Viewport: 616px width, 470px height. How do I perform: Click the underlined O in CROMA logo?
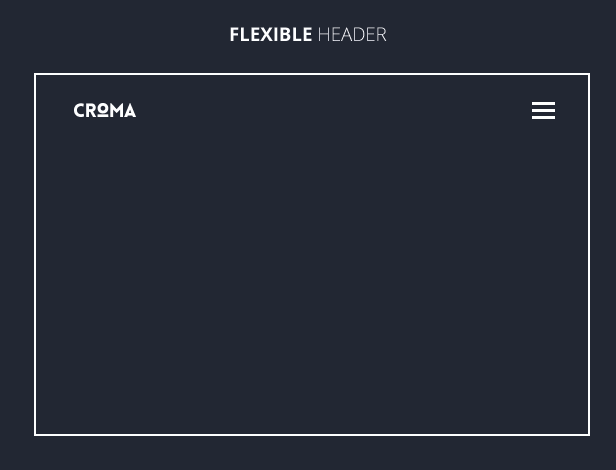103,110
